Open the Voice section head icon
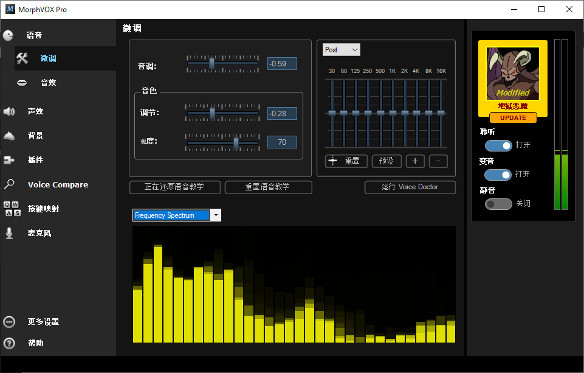The width and height of the screenshot is (584, 373). pos(8,35)
